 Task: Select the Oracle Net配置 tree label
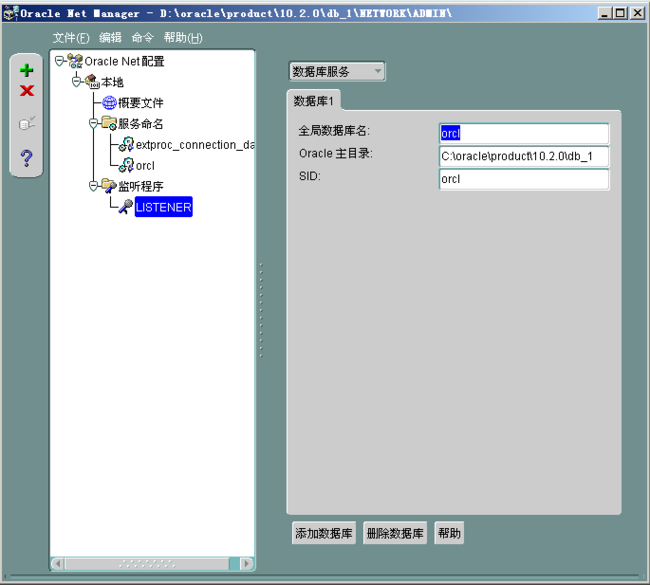(124, 61)
